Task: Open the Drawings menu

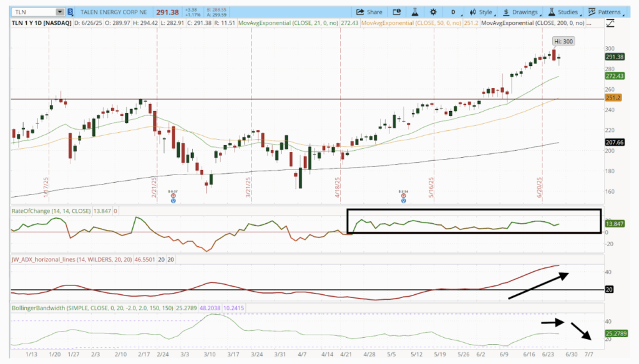Action: tap(521, 12)
